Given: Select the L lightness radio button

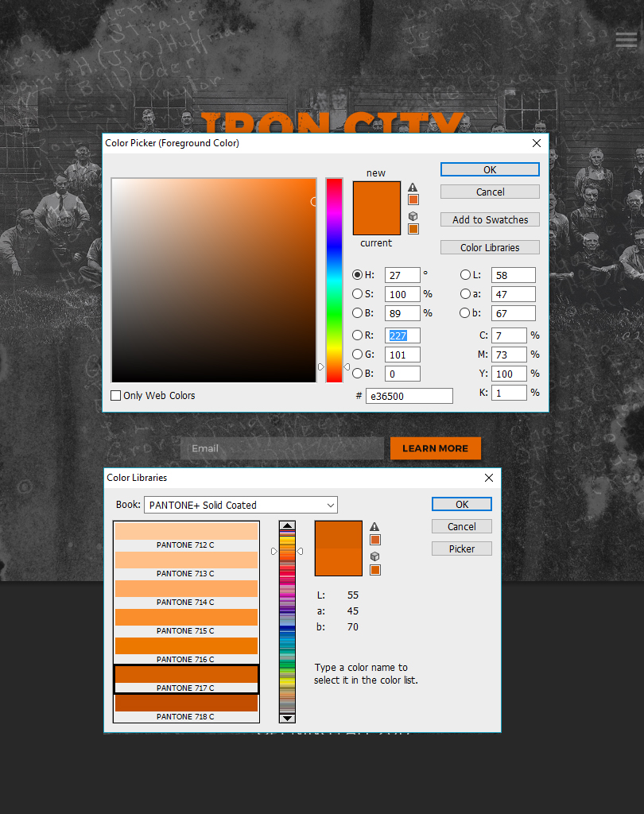Looking at the screenshot, I should click(465, 275).
